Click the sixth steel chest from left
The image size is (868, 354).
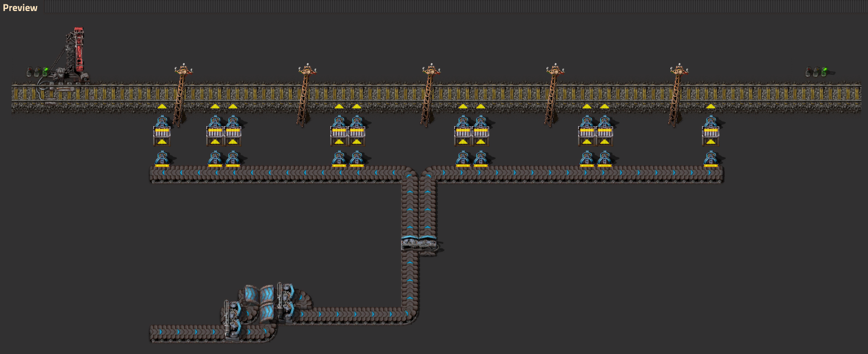tap(462, 136)
